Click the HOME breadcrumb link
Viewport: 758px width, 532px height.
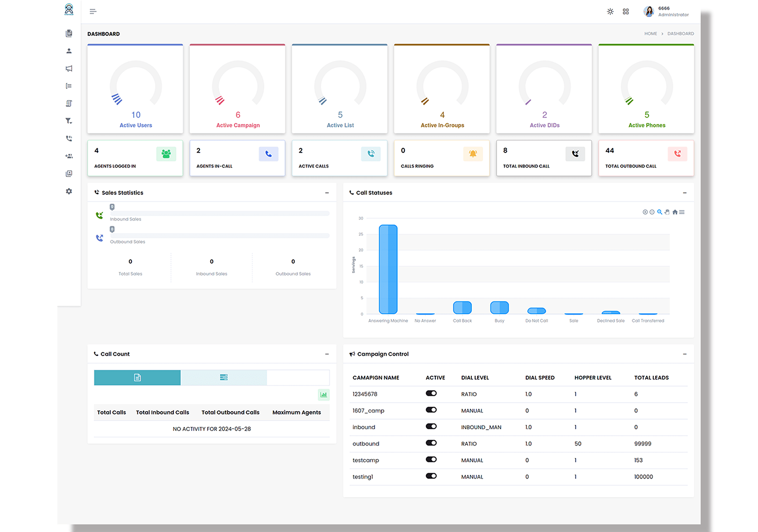point(650,34)
